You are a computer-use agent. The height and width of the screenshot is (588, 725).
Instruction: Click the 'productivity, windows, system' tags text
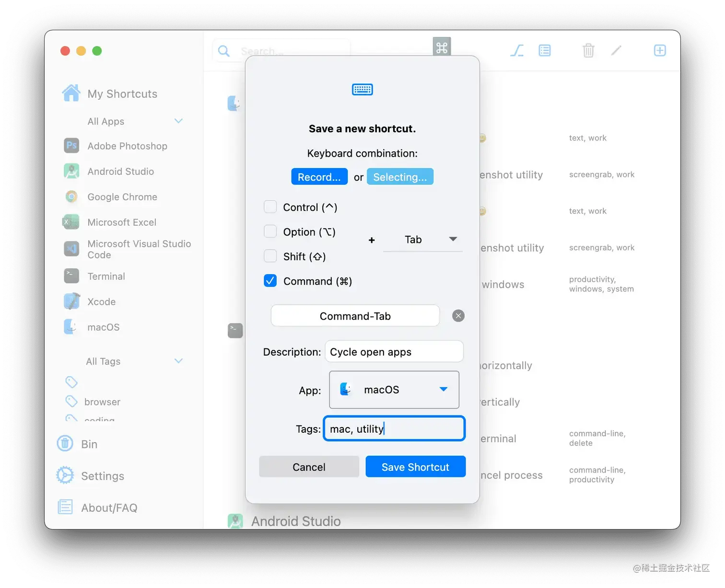601,284
